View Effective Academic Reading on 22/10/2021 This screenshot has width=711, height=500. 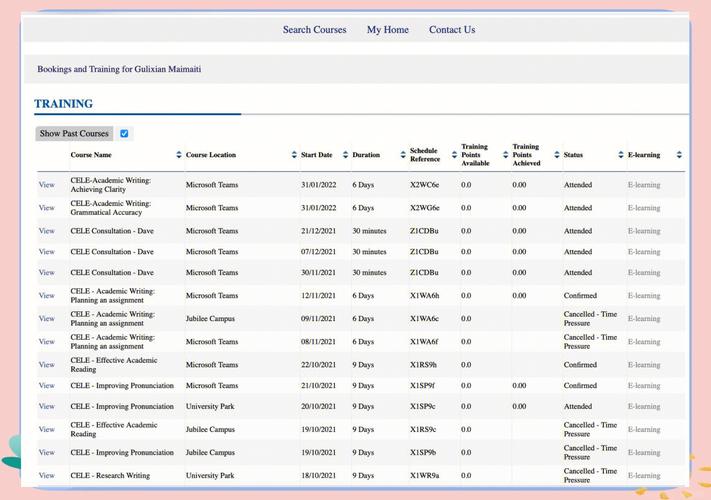(46, 365)
